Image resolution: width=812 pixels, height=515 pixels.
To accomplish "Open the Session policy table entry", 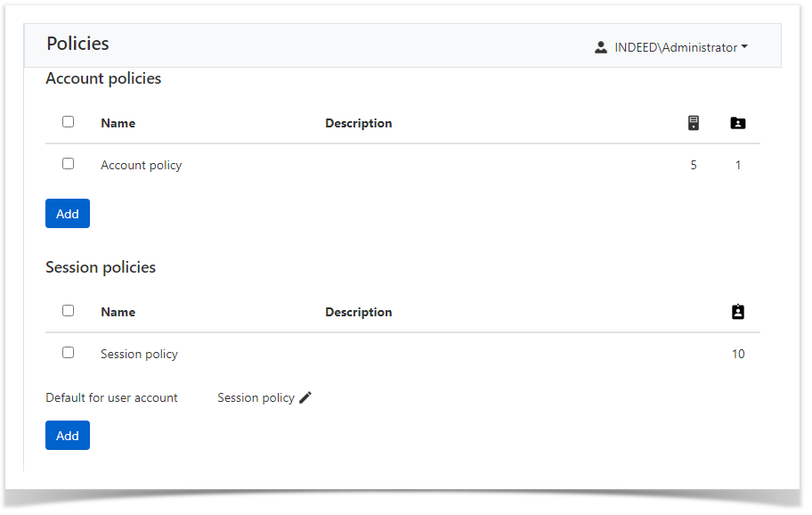I will pos(139,354).
